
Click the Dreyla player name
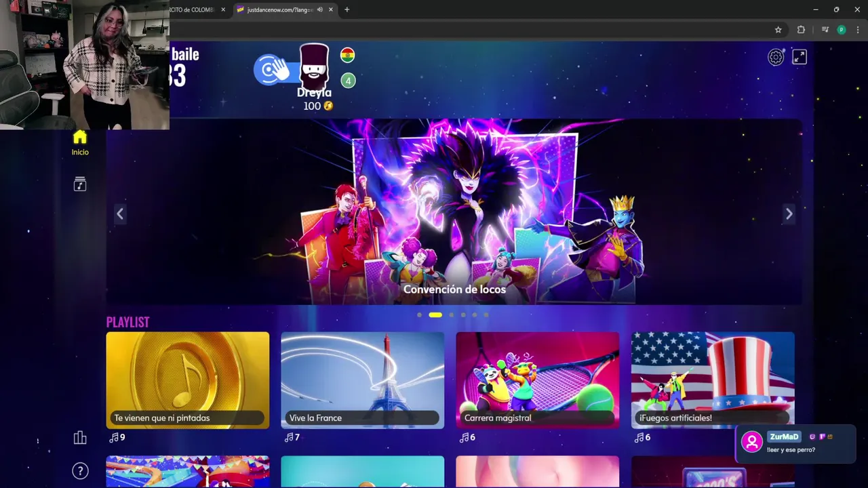tap(314, 93)
